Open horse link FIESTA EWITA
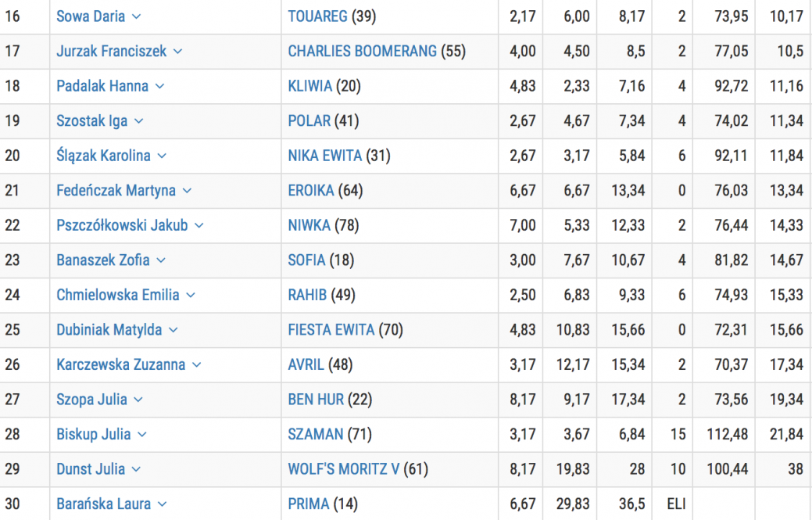 click(331, 329)
